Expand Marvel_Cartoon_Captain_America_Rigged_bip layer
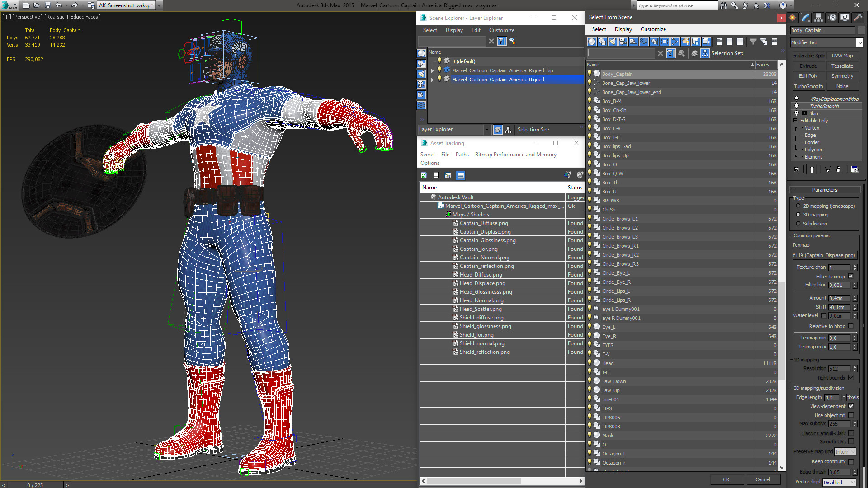The image size is (868, 488). point(432,70)
